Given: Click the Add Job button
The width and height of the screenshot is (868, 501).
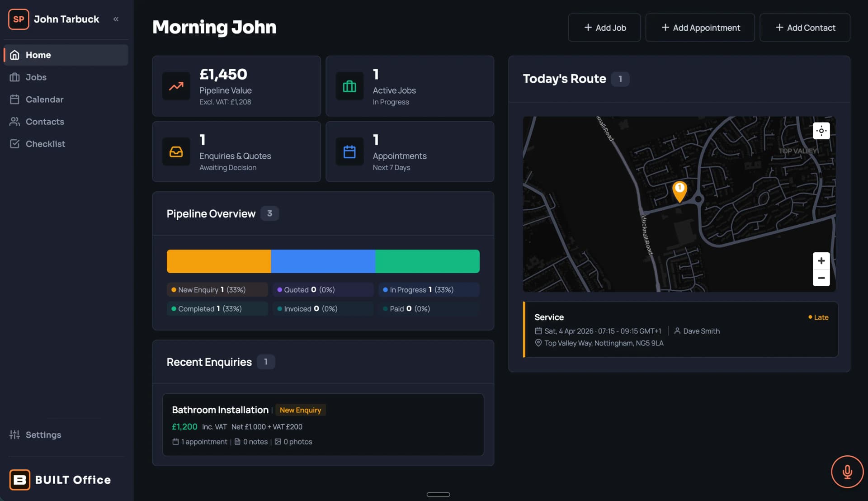Looking at the screenshot, I should tap(604, 27).
